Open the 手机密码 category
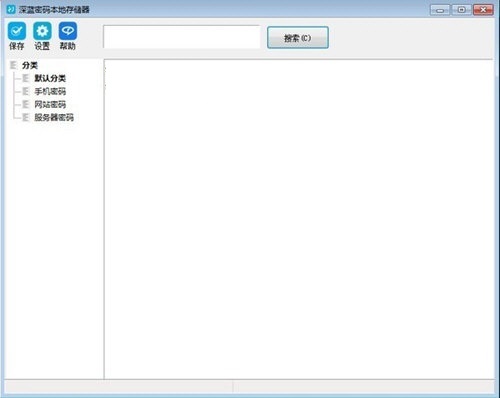This screenshot has height=398, width=500. 50,91
